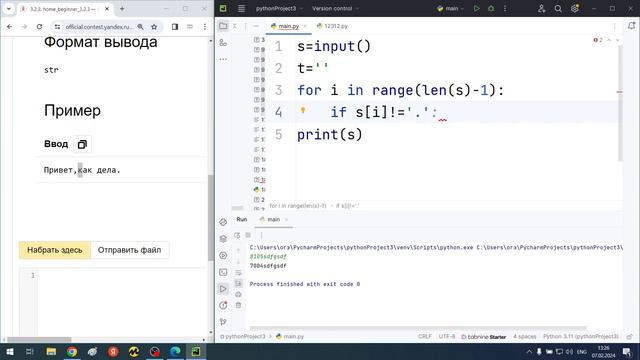Viewport: 640px width, 360px height.
Task: Open the Problems tool window icon
Action: click(223, 305)
